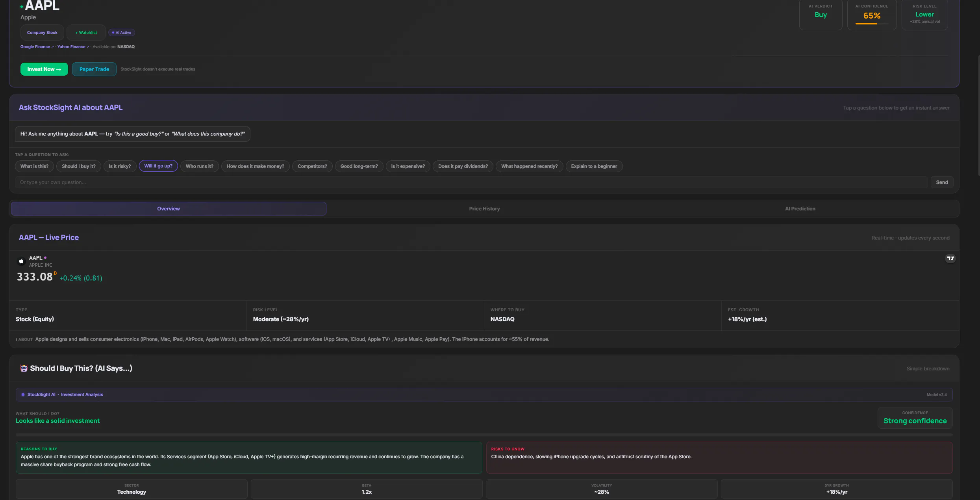Ask 'Who runs it?'
The width and height of the screenshot is (980, 500).
coord(200,166)
